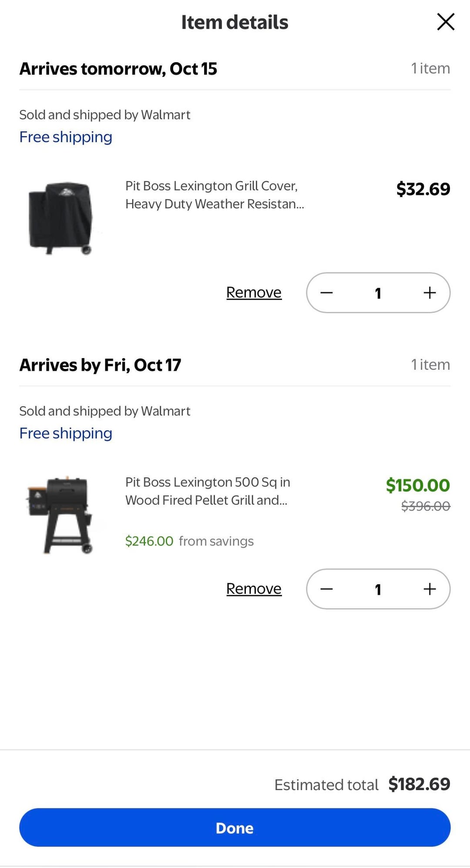470x868 pixels.
Task: Select the Grill Cover quantity value
Action: point(378,293)
